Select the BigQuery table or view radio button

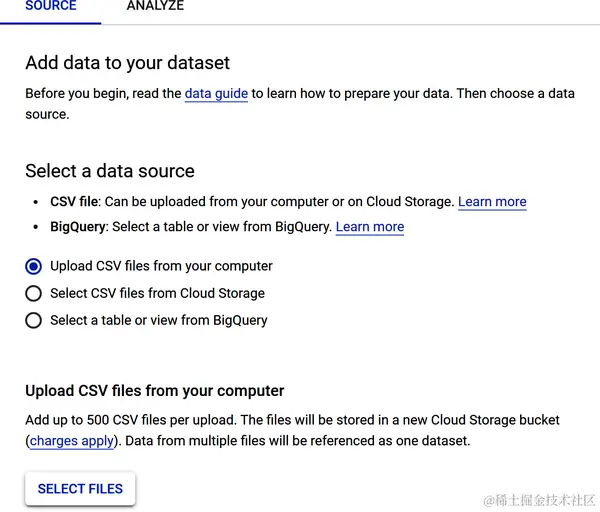[34, 320]
